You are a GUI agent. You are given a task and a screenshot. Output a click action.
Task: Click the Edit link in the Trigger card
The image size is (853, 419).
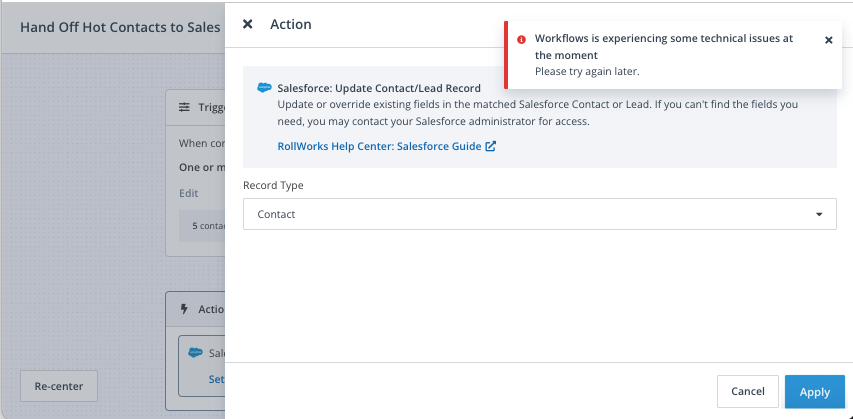[x=188, y=193]
